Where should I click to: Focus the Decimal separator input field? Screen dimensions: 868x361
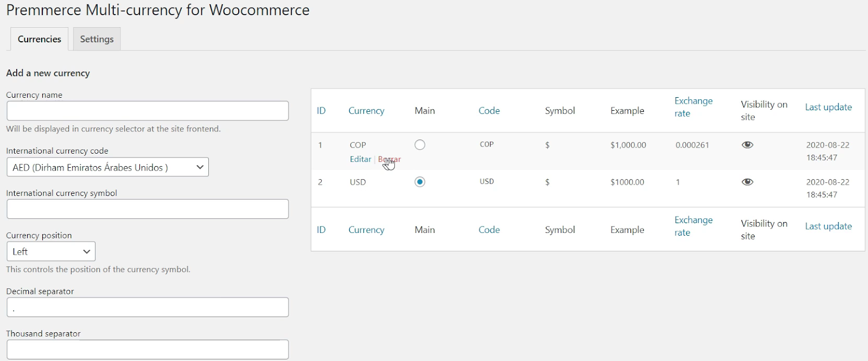148,307
